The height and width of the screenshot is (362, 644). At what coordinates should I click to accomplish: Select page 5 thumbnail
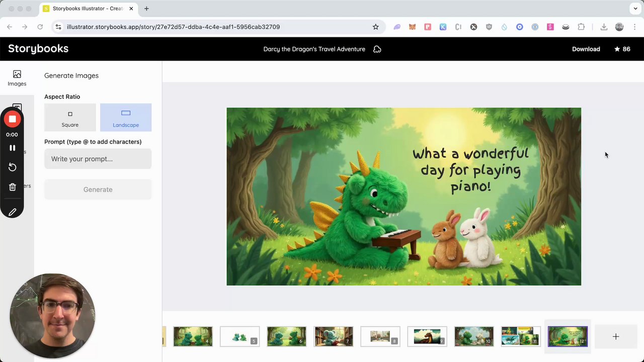[239, 336]
